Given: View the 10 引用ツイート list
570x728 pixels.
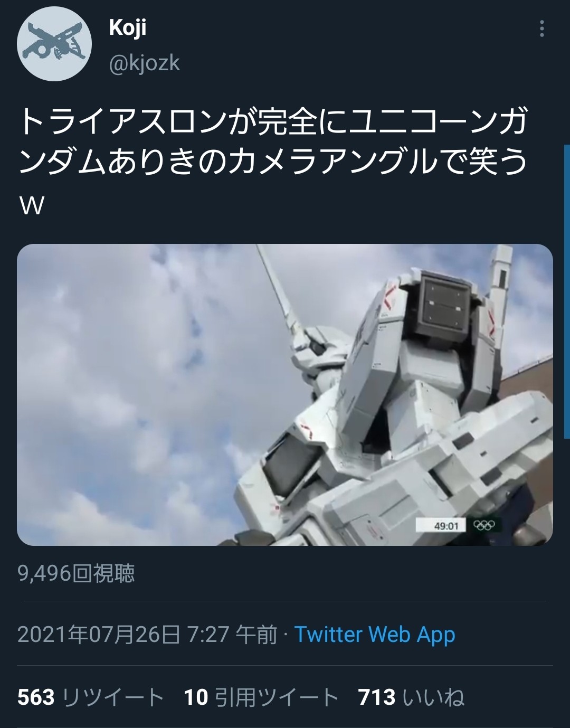Looking at the screenshot, I should click(261, 697).
